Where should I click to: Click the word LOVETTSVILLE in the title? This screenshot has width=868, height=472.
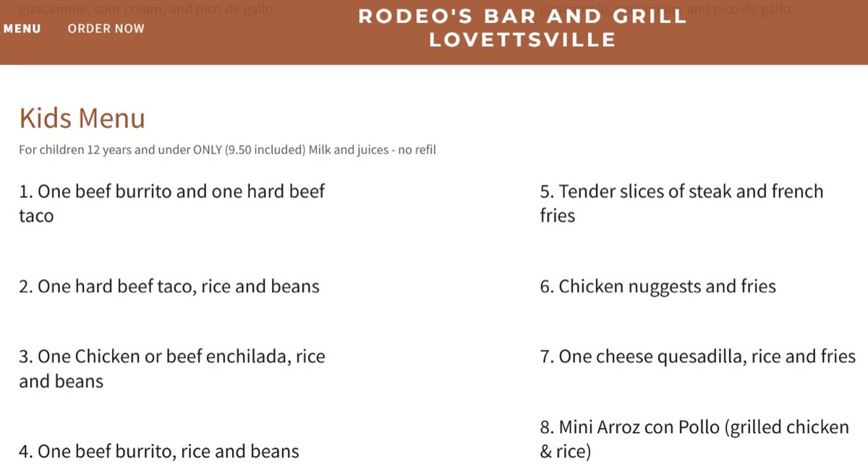522,40
